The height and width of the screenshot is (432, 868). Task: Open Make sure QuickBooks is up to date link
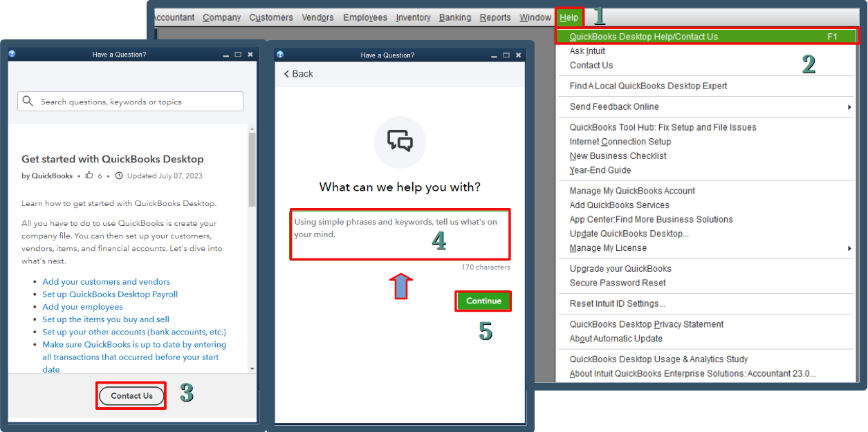pyautogui.click(x=134, y=357)
